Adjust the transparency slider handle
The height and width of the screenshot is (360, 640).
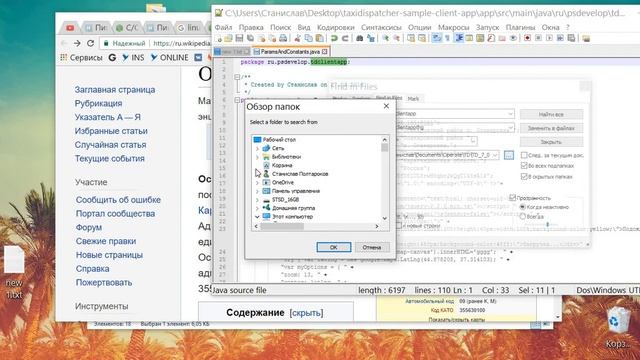pyautogui.click(x=547, y=224)
